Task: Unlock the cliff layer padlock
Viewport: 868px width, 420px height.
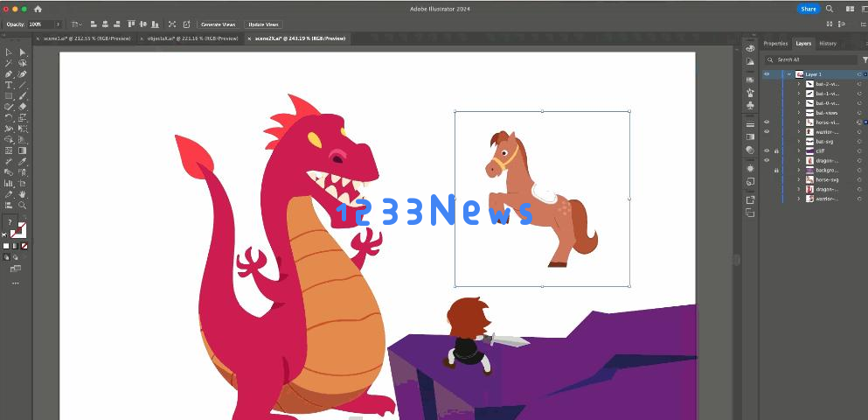Action: (x=776, y=150)
